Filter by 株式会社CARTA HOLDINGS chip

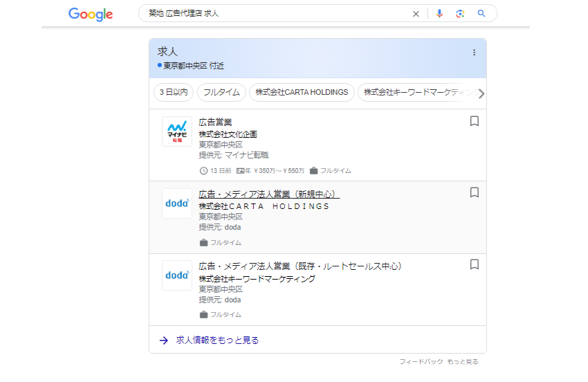302,92
